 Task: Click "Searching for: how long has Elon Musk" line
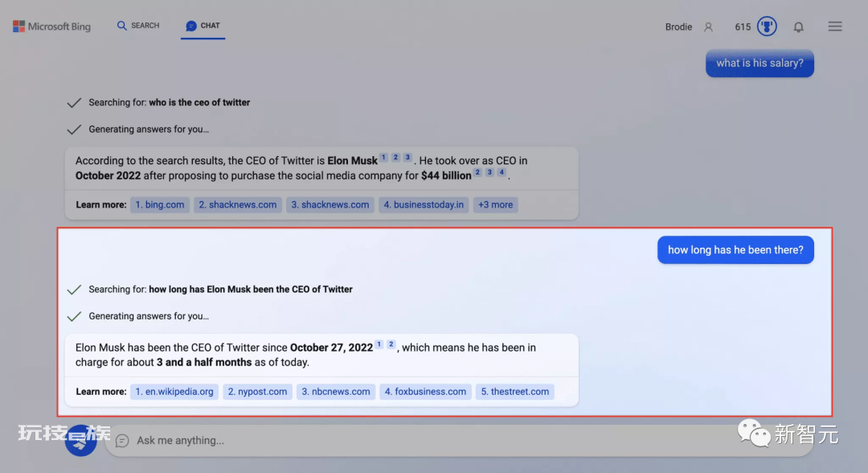tap(220, 289)
